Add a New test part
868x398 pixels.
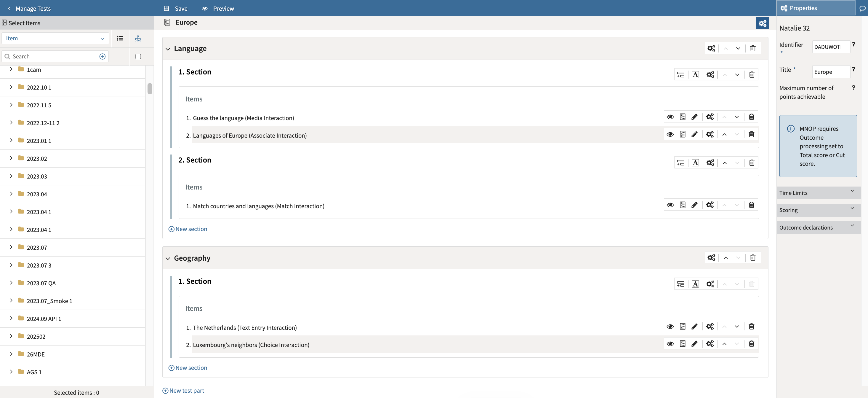click(x=183, y=391)
